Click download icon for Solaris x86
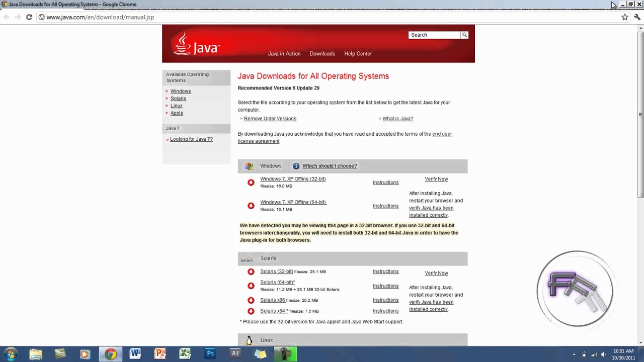Viewport: 644px width, 362px height. pos(251,300)
